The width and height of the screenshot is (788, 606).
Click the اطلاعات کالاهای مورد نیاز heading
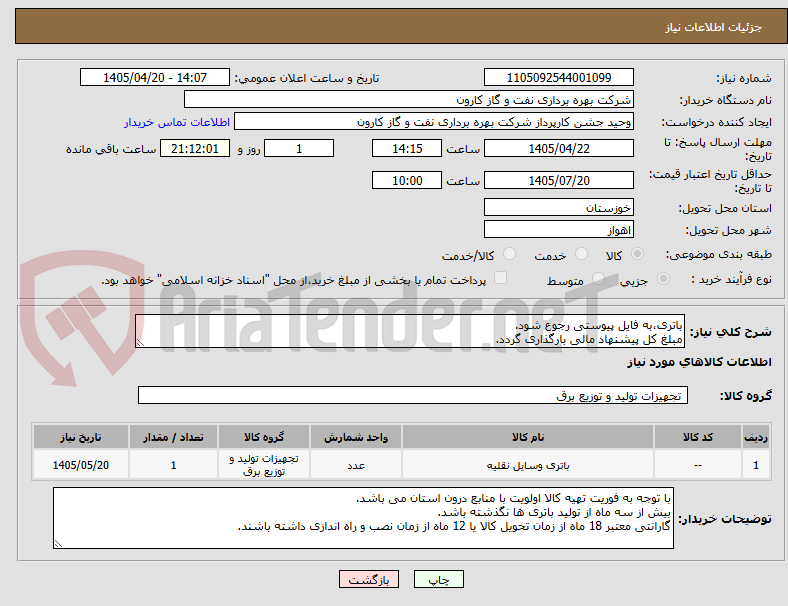[699, 362]
